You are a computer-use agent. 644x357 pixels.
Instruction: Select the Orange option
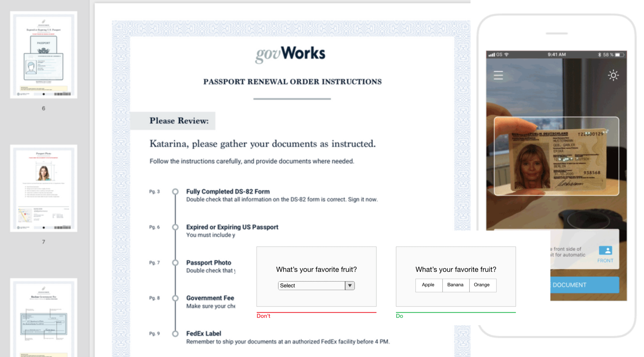[x=482, y=285]
